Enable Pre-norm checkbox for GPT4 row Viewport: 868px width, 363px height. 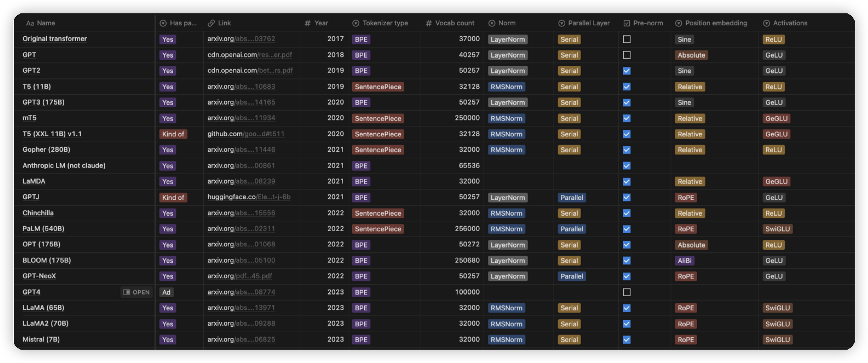627,292
